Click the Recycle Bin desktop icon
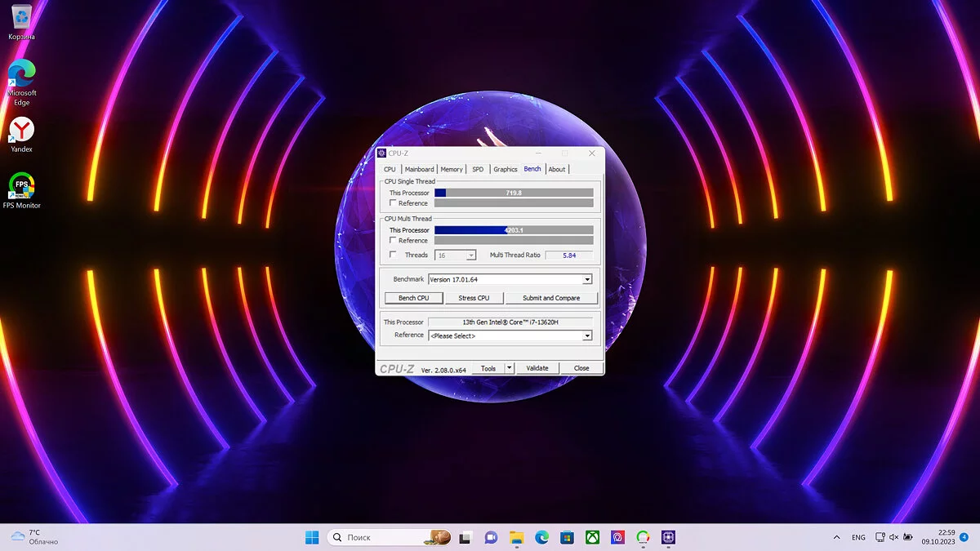Viewport: 980px width, 551px height. coord(21,18)
